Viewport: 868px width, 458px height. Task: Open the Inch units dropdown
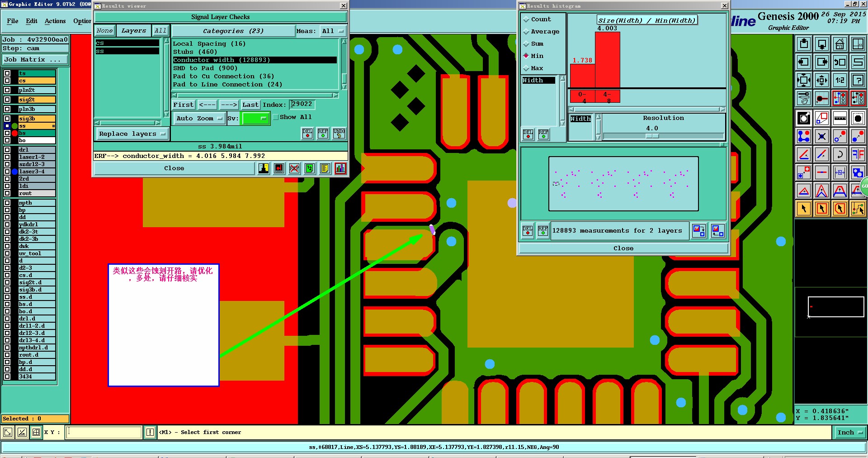[x=850, y=433]
